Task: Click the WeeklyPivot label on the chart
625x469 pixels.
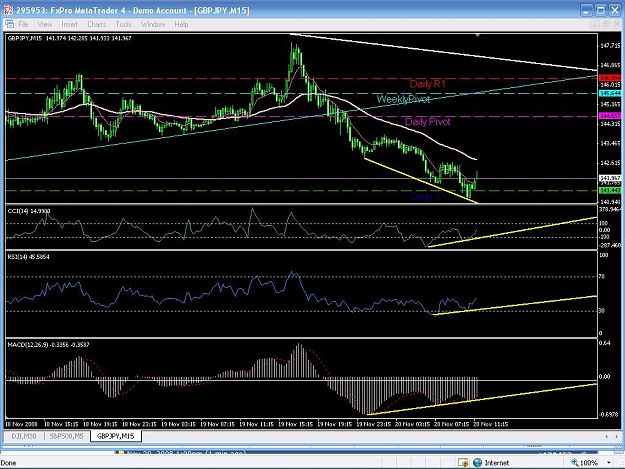Action: (403, 99)
